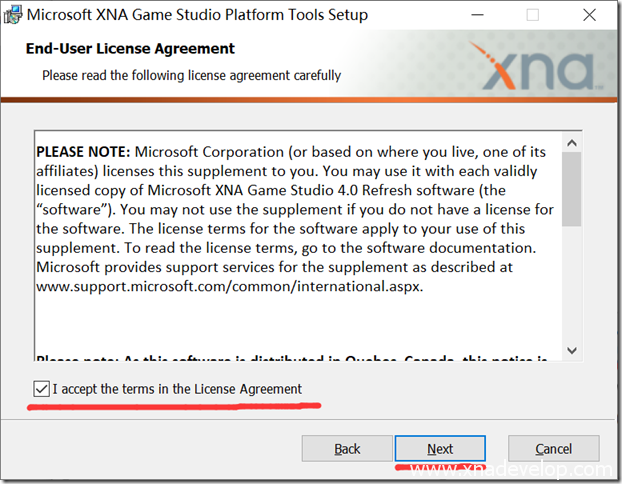
Task: Click the 'PLEASE NOTE:' bold text
Action: tap(83, 152)
